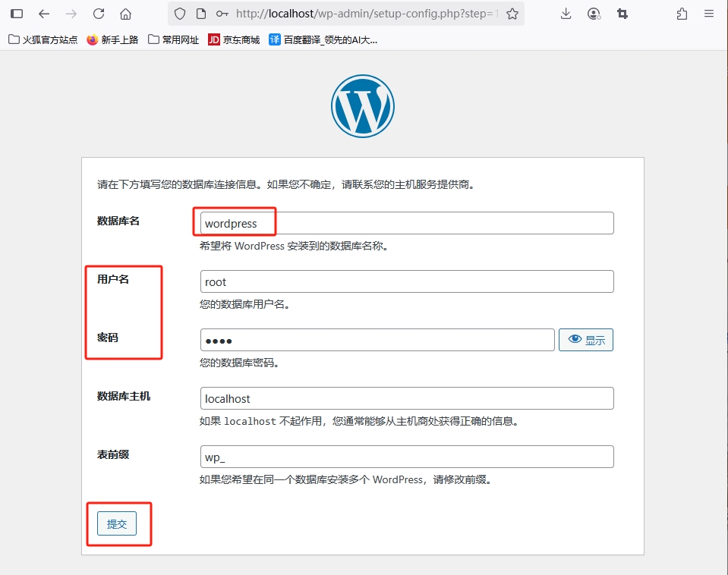
Task: Click the text 您的数据库密码。
Action: tap(239, 363)
